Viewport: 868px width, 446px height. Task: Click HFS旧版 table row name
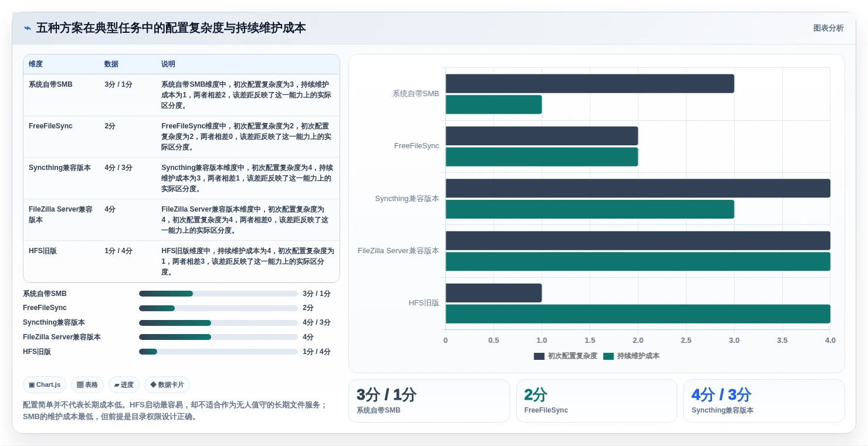click(x=43, y=251)
